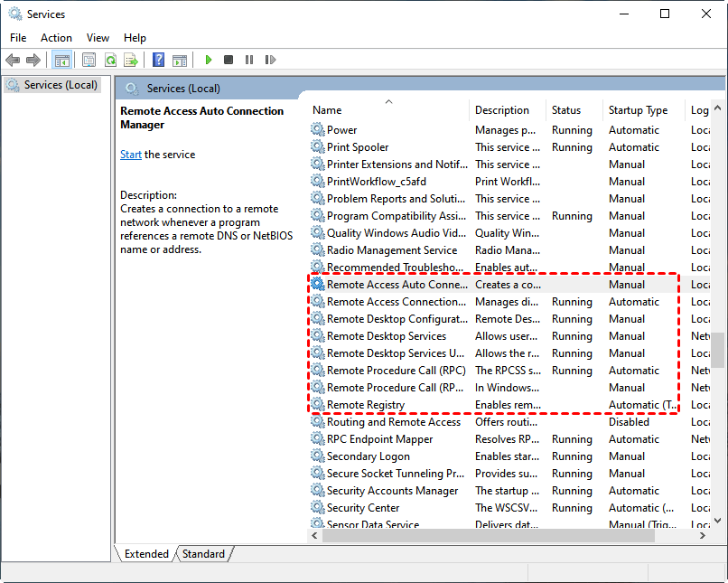Click the Pause Service toolbar icon
The image size is (728, 583).
click(x=249, y=61)
